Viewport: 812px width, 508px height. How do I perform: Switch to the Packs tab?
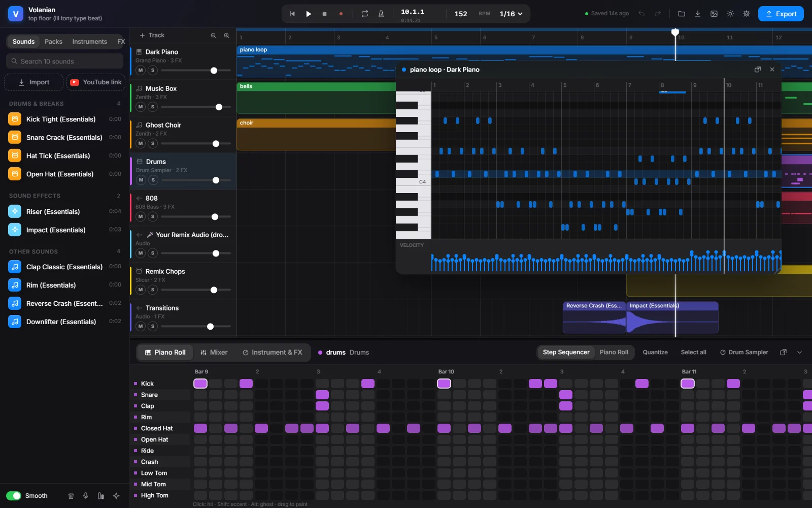pyautogui.click(x=53, y=42)
